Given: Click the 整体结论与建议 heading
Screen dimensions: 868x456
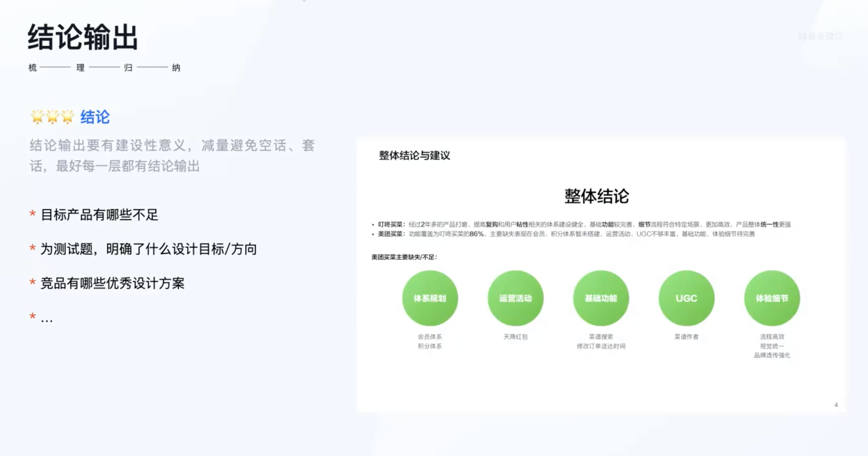Looking at the screenshot, I should click(414, 155).
